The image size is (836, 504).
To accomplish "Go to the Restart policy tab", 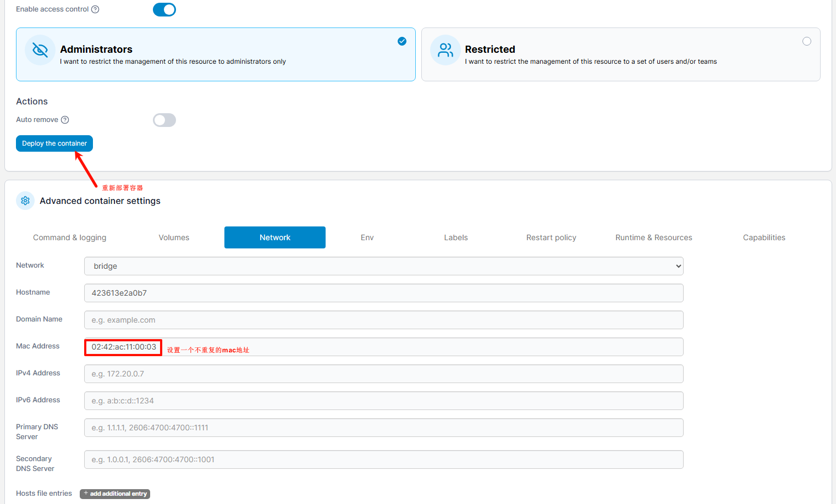I will coord(551,237).
